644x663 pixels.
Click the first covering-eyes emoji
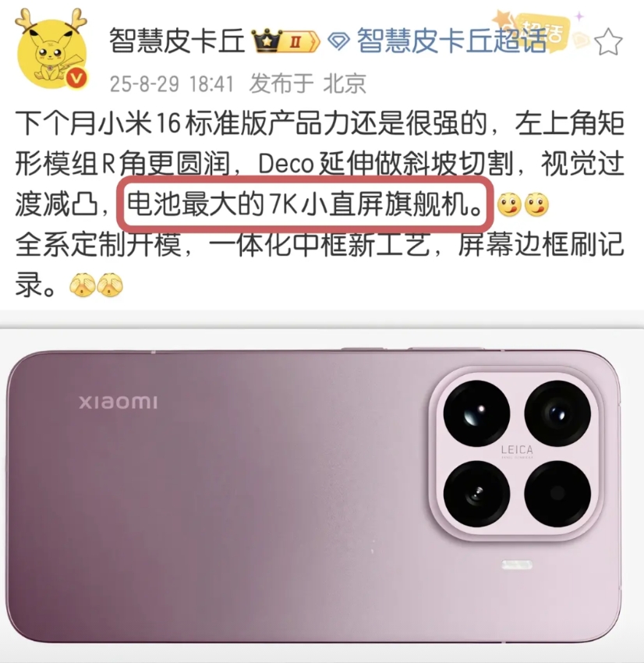pyautogui.click(x=83, y=285)
